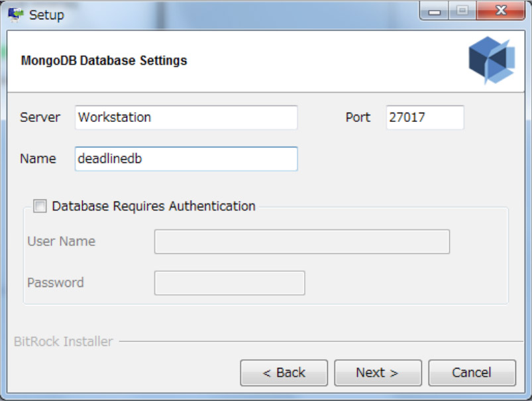The image size is (532, 401).
Task: Close the Setup window with X
Action: point(500,12)
